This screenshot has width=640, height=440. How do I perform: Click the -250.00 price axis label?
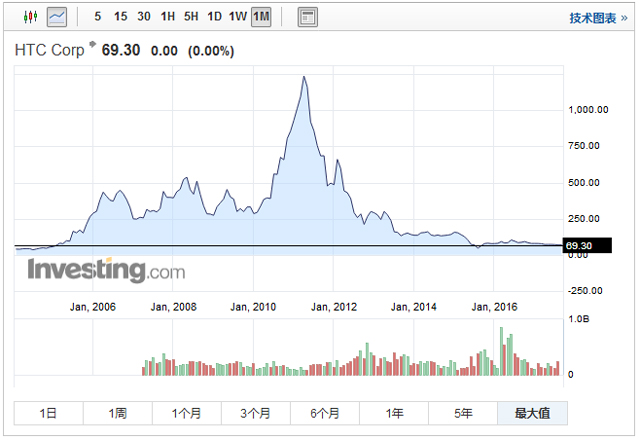(585, 291)
